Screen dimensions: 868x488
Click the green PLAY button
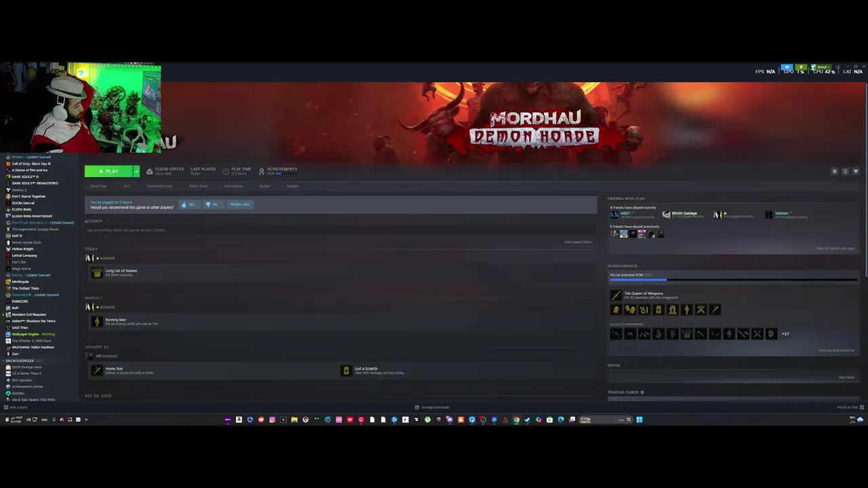[x=108, y=171]
